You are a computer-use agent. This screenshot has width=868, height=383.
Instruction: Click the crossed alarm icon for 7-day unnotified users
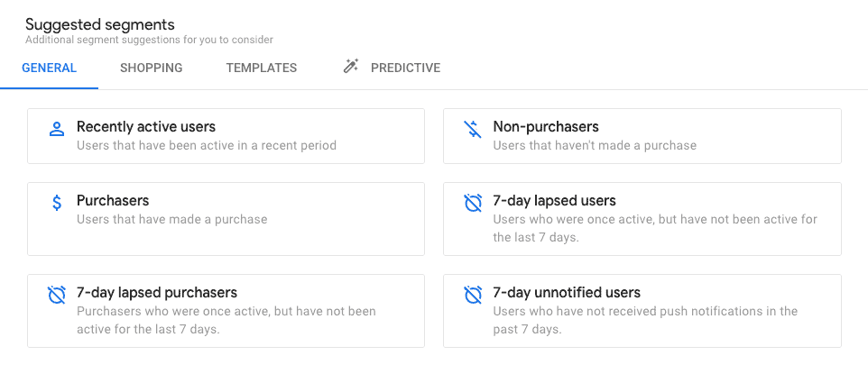(473, 295)
